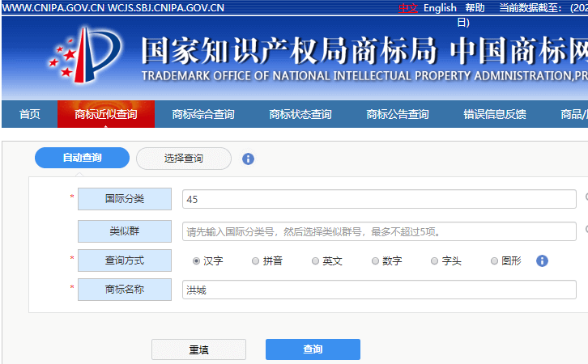Image resolution: width=588 pixels, height=364 pixels.
Task: Select 汉字 query method radio
Action: 196,261
